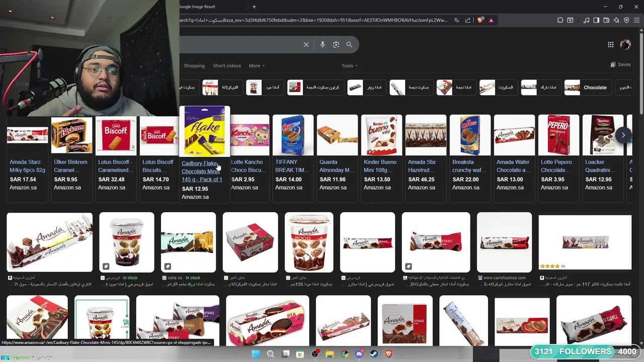Open Brave Leo AI sparkle icon
The width and height of the screenshot is (644, 362).
click(x=616, y=20)
